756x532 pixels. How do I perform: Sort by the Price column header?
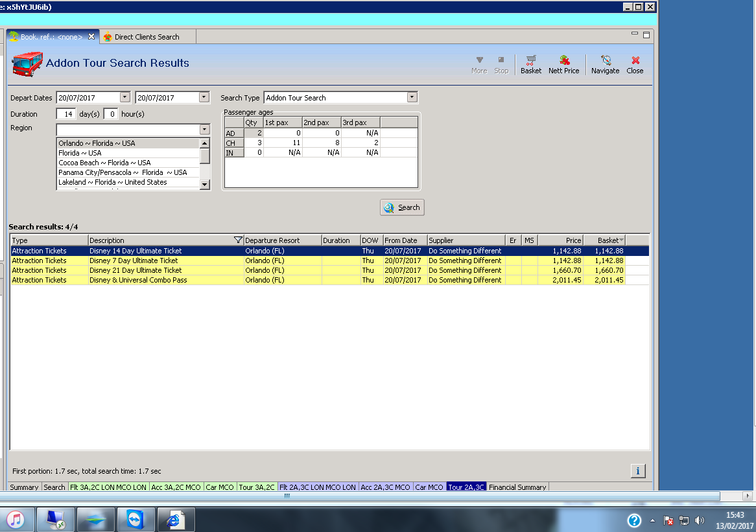(x=561, y=240)
